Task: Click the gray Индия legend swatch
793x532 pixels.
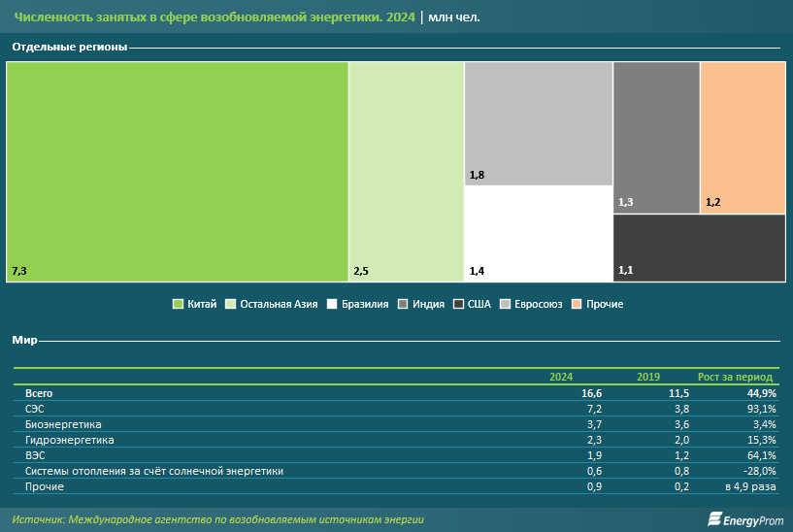Action: [x=403, y=304]
